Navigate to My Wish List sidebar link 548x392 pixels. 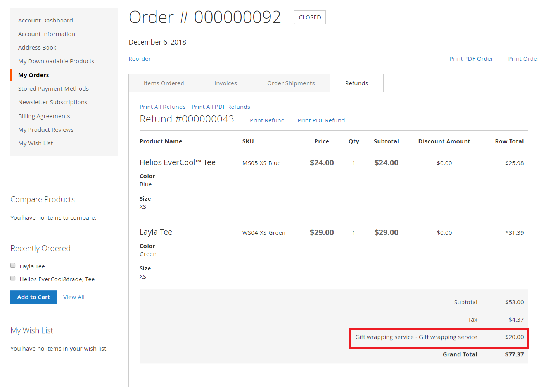tap(36, 143)
